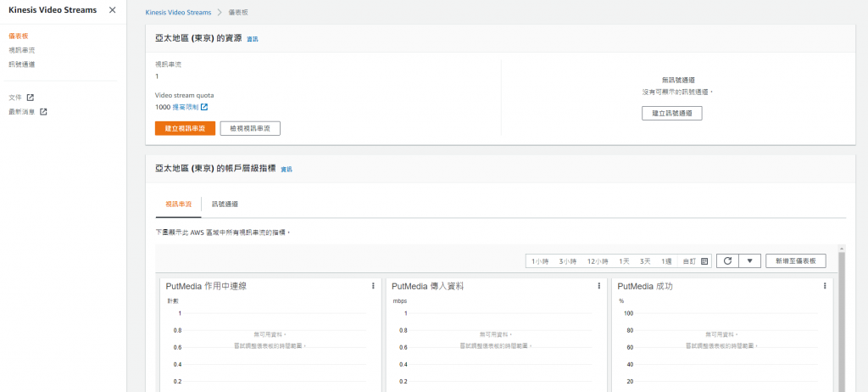Click the metrics panel vertical scrollbar
This screenshot has width=868, height=392.
pos(842,322)
